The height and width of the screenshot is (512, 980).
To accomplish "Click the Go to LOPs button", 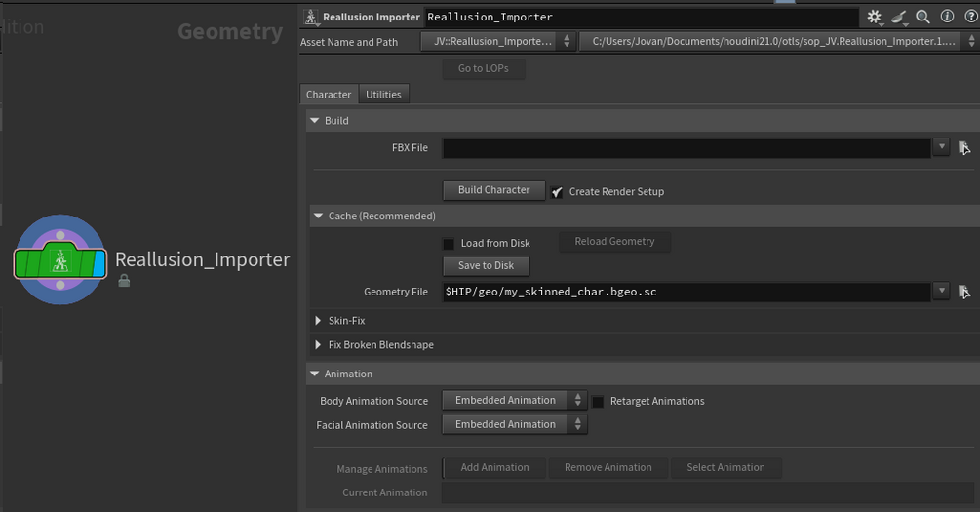I will tap(483, 68).
